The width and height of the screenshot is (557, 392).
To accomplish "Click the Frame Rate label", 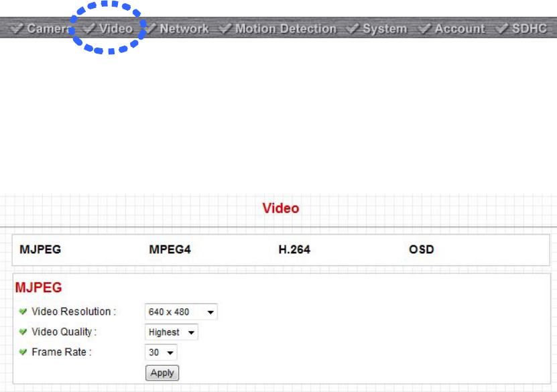I will tap(62, 352).
